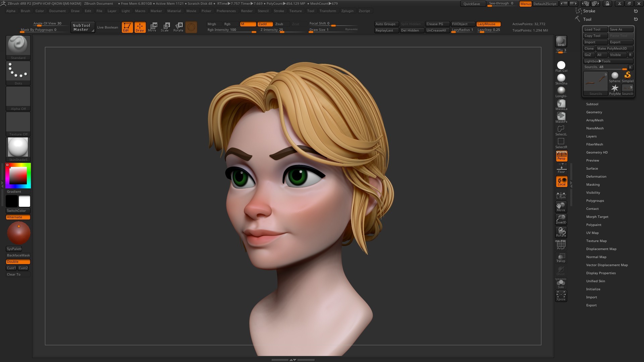
Task: Expand the Geometry HD submenu
Action: point(597,152)
